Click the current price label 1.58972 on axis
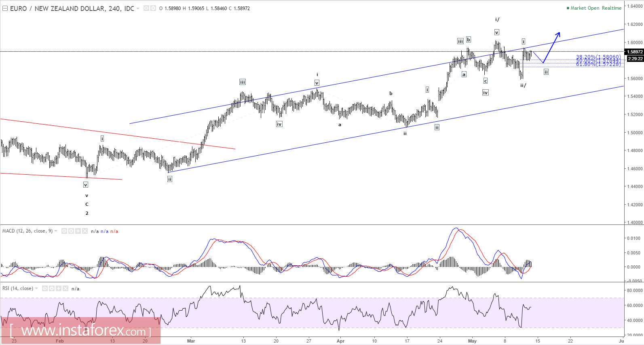This screenshot has width=644, height=345. click(635, 52)
